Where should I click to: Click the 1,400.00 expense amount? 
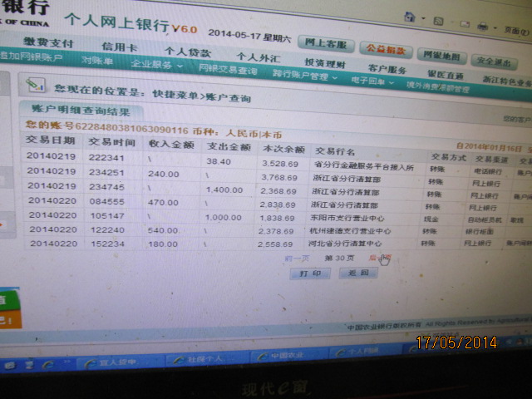224,190
